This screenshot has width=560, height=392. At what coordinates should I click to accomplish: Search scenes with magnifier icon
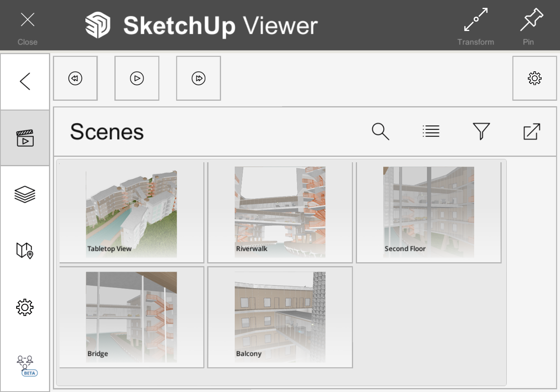coord(381,131)
